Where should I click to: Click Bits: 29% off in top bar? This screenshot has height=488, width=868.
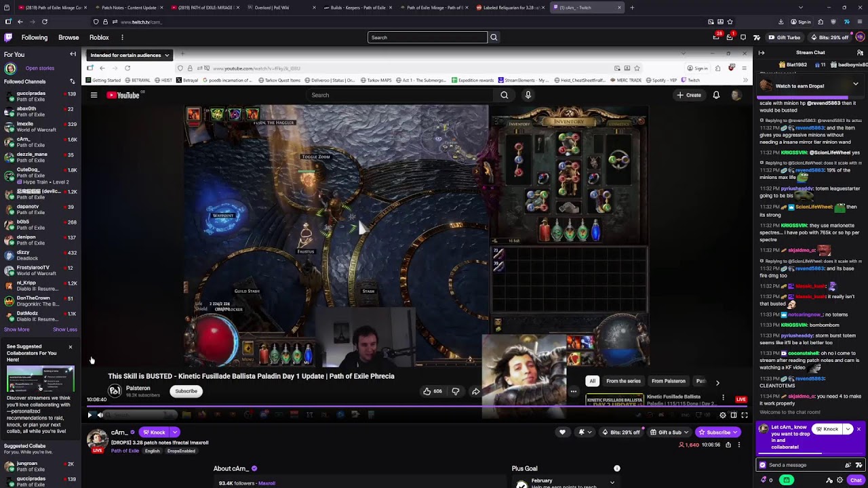(x=829, y=37)
